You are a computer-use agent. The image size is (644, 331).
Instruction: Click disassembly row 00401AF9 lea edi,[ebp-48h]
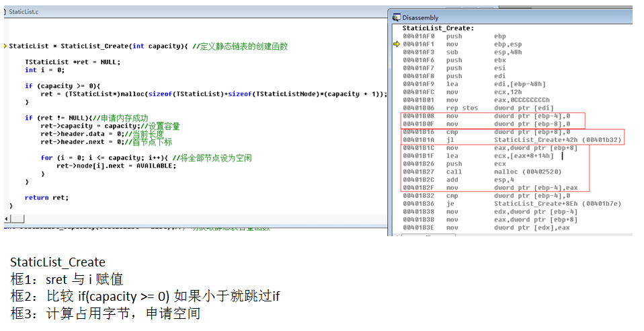(475, 84)
